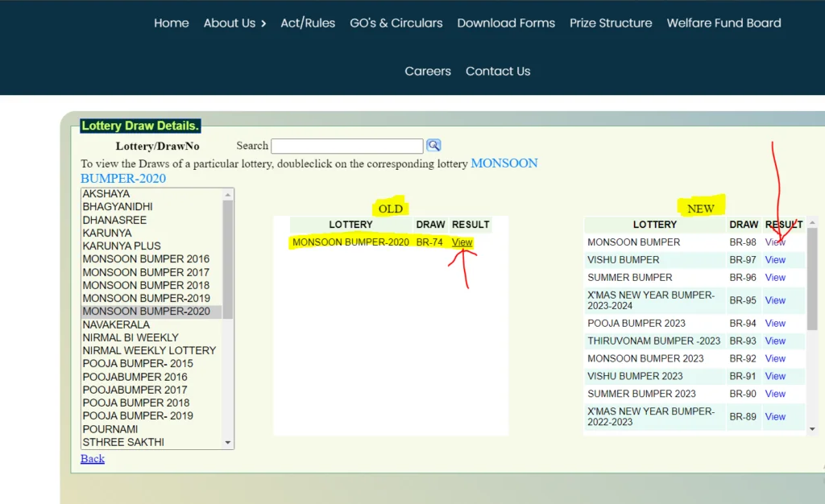Open Prize Structure page
This screenshot has height=504, width=825.
(x=611, y=23)
